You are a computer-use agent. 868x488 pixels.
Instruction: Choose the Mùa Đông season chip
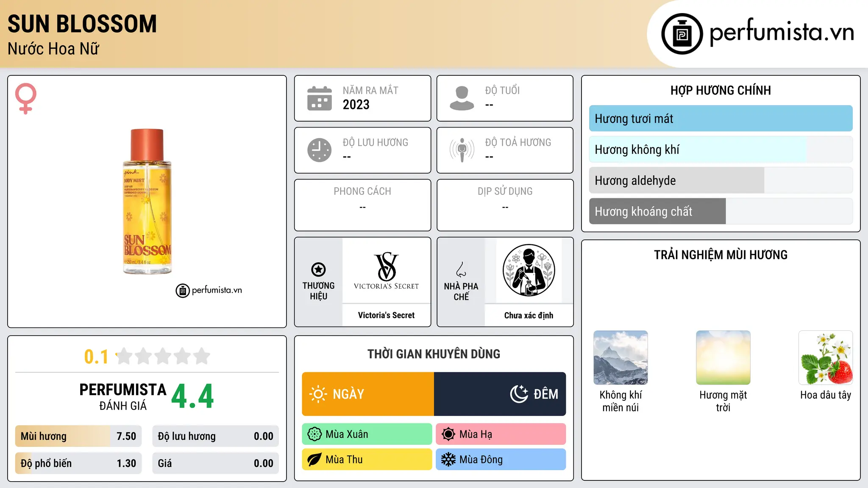point(501,460)
